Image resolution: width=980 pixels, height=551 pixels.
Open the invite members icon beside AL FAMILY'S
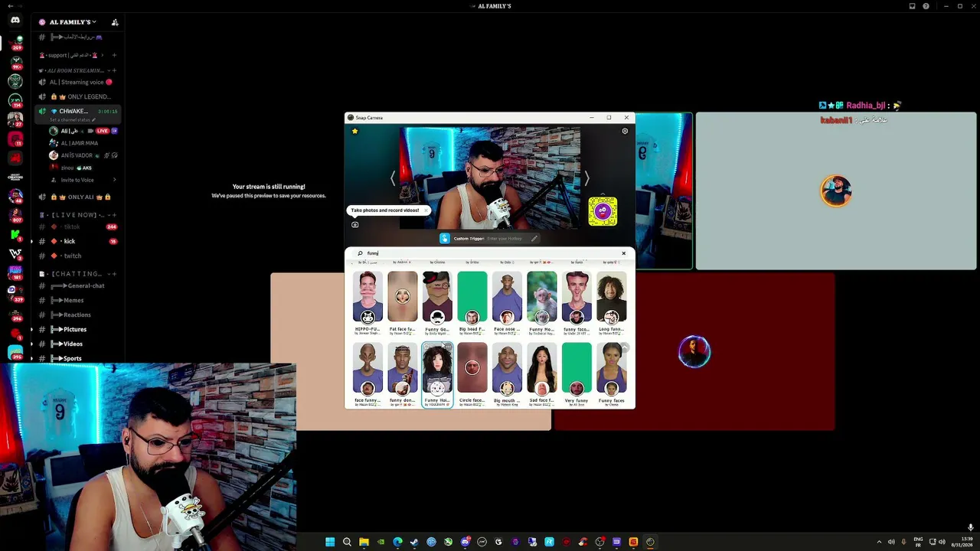click(x=115, y=22)
